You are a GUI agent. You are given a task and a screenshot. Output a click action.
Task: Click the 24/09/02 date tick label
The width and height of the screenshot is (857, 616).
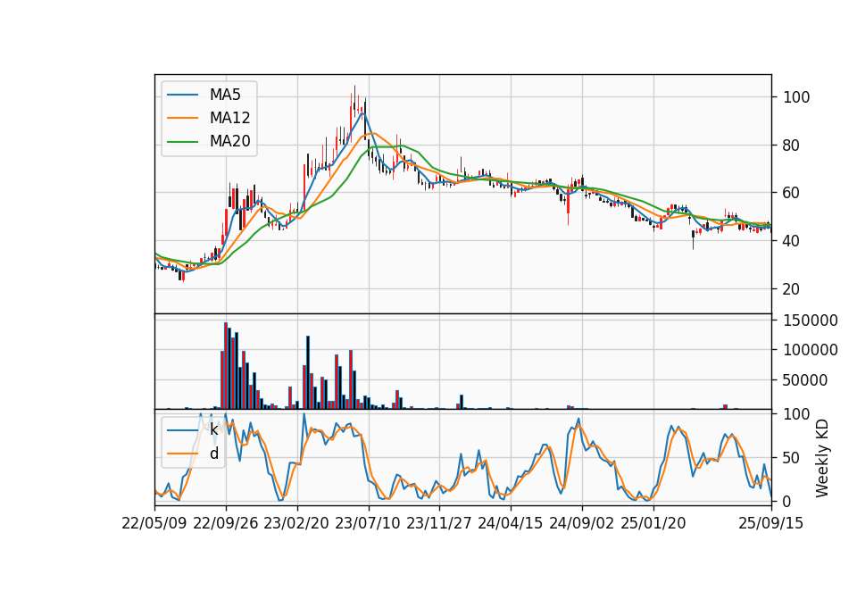[581, 523]
